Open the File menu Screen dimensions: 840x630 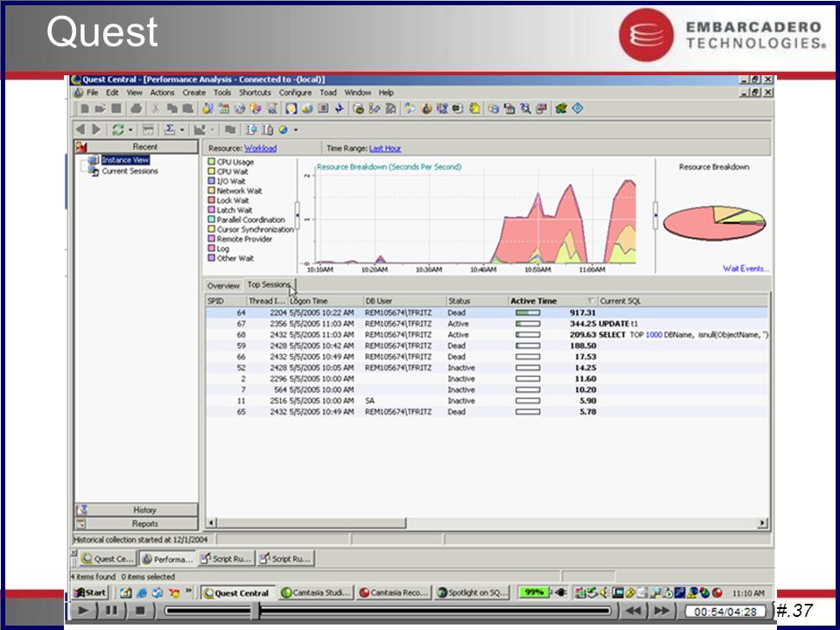pyautogui.click(x=92, y=93)
